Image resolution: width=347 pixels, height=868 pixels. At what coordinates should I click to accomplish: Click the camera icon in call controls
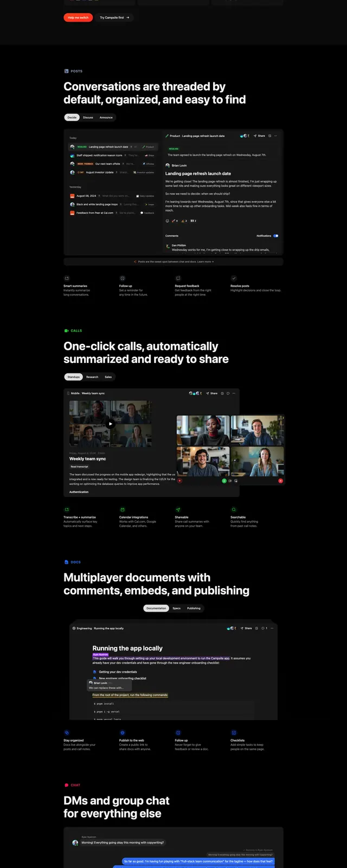click(230, 481)
